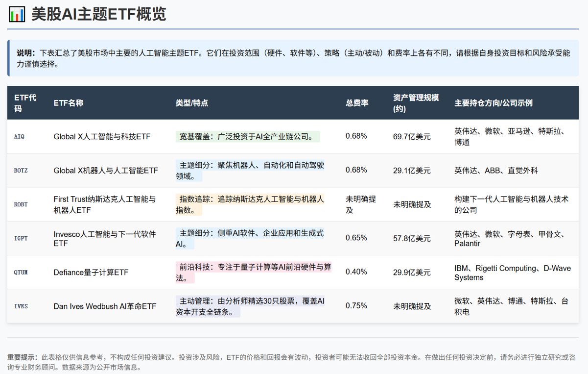Select the IVES ticker code
588x374 pixels.
coord(21,306)
